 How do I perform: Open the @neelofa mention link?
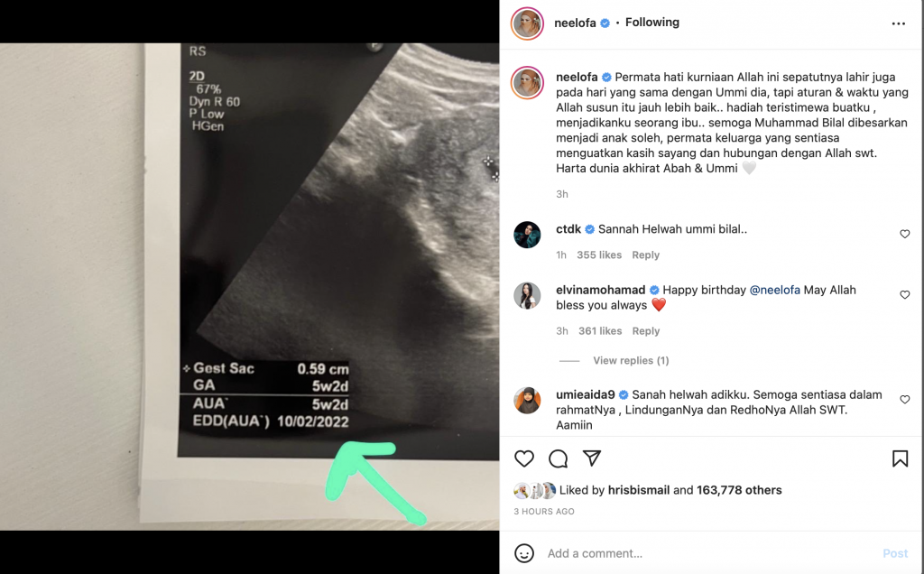(x=774, y=290)
